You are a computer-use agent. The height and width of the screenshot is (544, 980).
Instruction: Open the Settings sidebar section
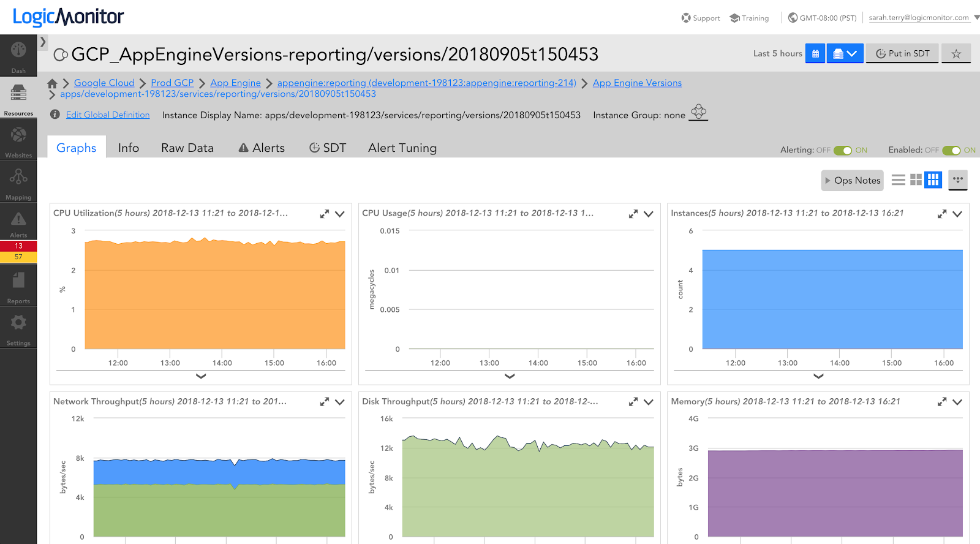click(x=18, y=328)
